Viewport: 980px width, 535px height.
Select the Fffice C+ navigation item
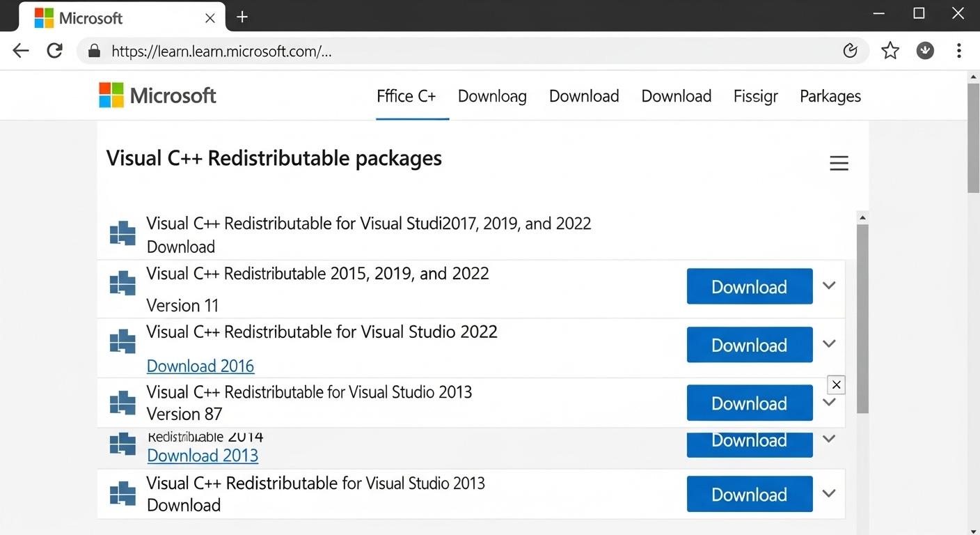407,96
